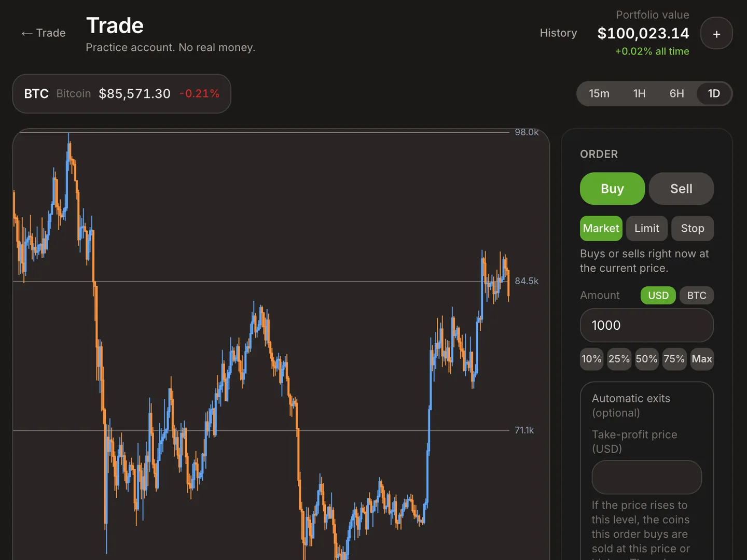Set amount to 50% of balance
The width and height of the screenshot is (747, 560).
(x=647, y=359)
